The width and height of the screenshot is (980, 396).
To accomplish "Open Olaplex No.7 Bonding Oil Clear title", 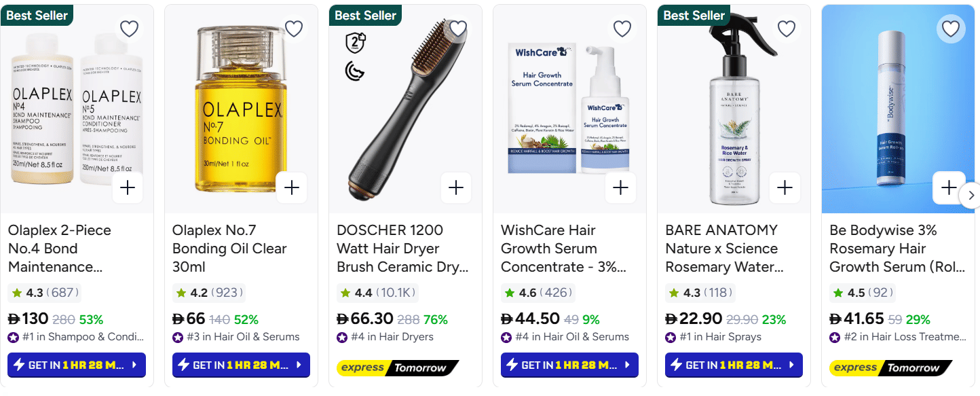I will (x=229, y=249).
